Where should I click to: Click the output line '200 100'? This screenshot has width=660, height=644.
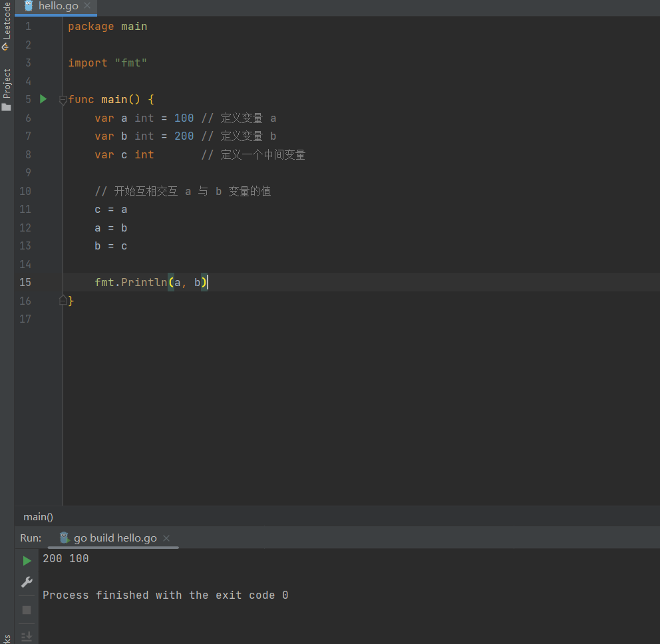point(66,559)
